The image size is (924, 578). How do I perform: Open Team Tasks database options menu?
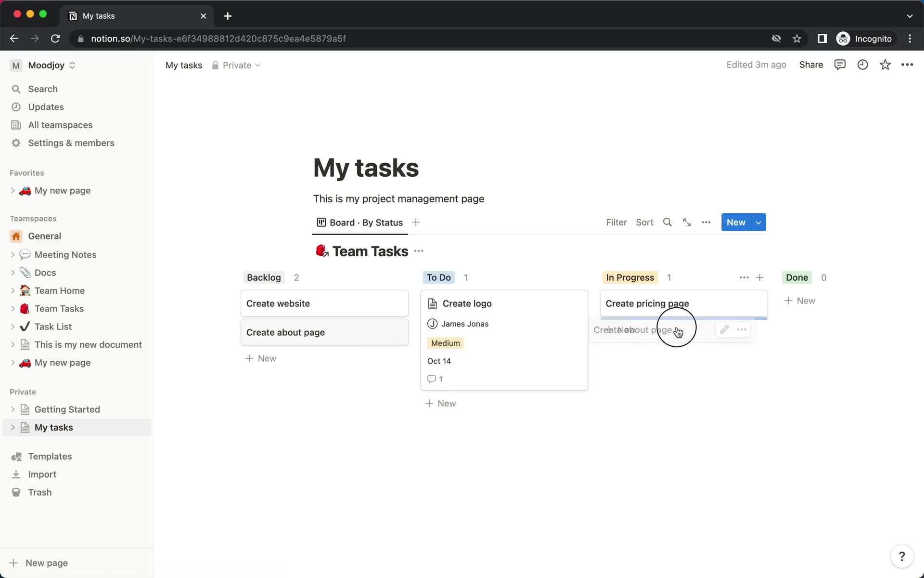[x=419, y=251]
